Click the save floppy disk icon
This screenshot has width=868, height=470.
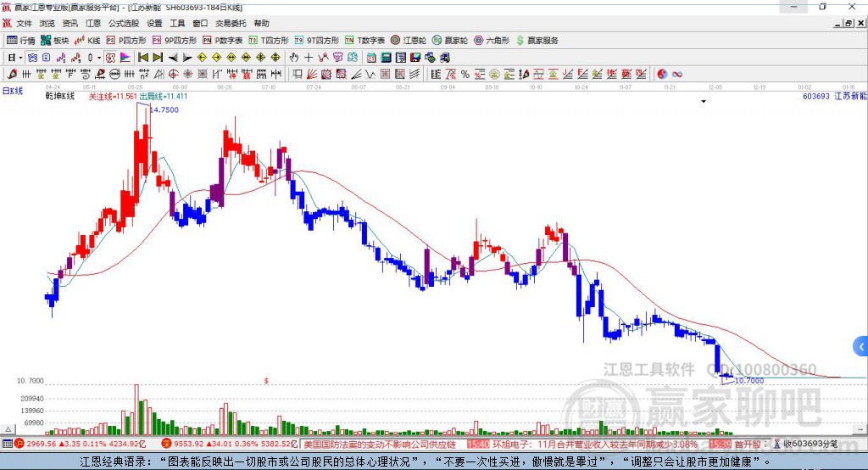pos(415,58)
